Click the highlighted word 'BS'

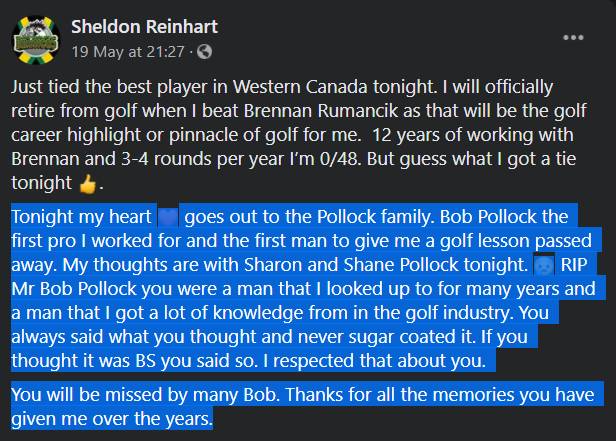click(x=146, y=361)
